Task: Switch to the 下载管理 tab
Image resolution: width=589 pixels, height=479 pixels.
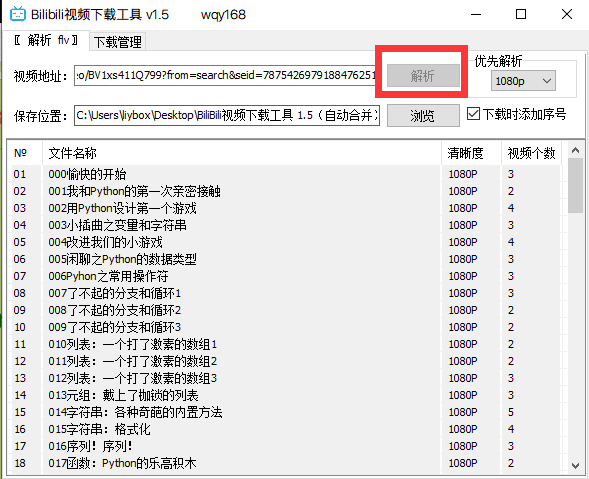Action: 118,41
